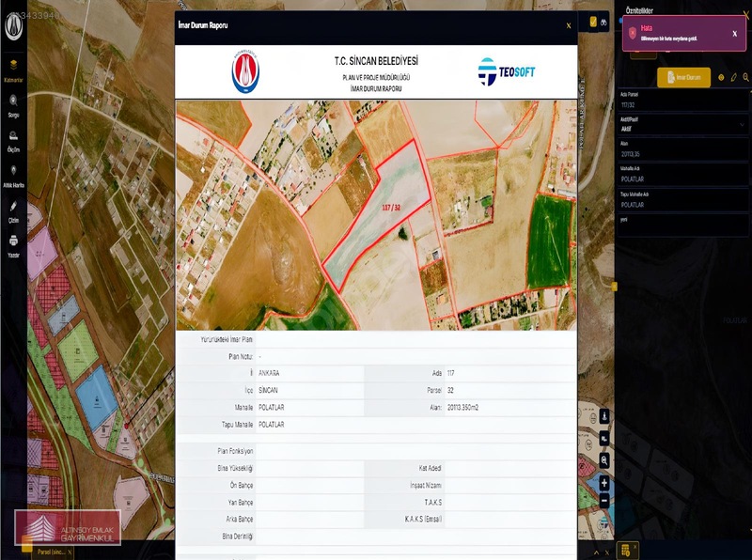This screenshot has height=560, width=752.
Task: Close the Öznitelikler attributes panel
Action: click(x=746, y=13)
